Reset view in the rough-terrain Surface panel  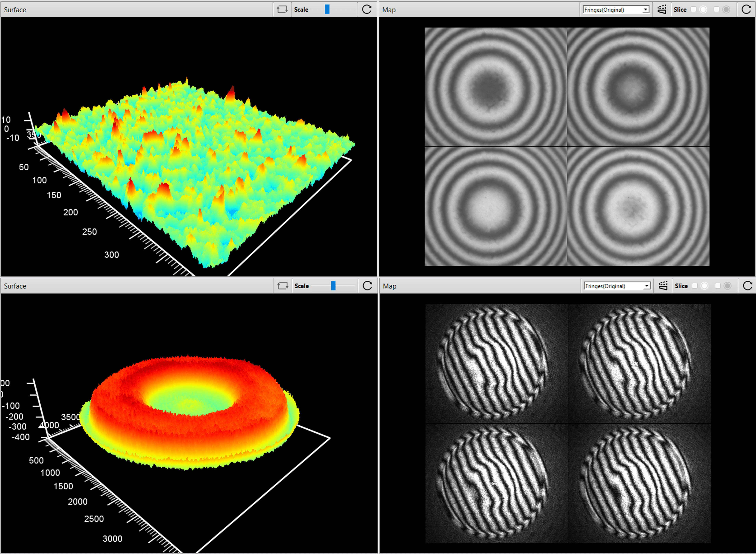pyautogui.click(x=367, y=9)
